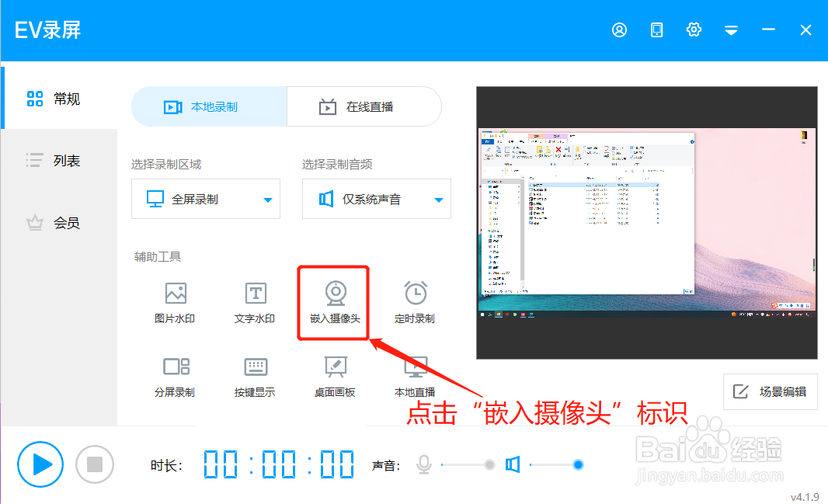
Task: Open the user account icon in title bar
Action: 619,30
